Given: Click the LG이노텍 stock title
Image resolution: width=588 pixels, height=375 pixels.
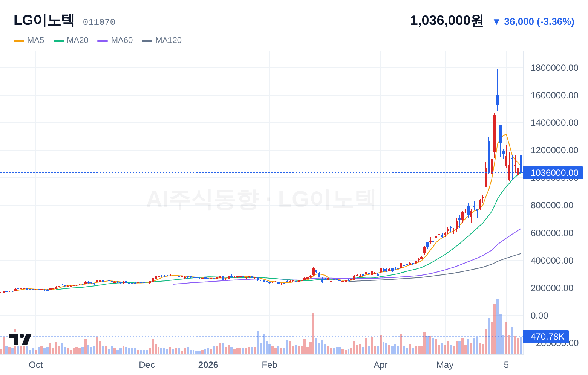Looking at the screenshot, I should pyautogui.click(x=44, y=20).
